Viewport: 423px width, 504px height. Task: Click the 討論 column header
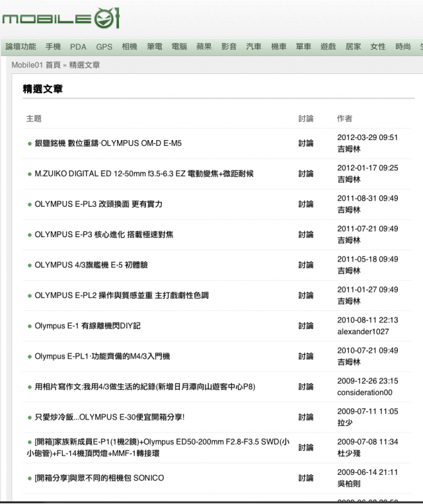[x=305, y=119]
